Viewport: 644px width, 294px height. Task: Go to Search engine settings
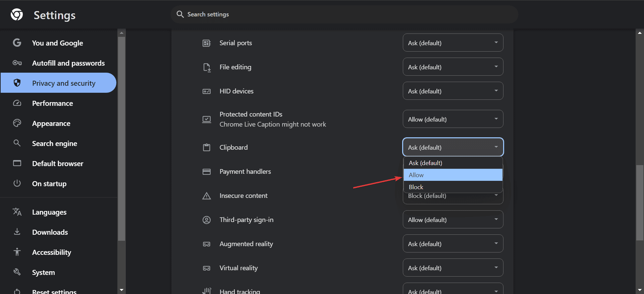pos(58,143)
